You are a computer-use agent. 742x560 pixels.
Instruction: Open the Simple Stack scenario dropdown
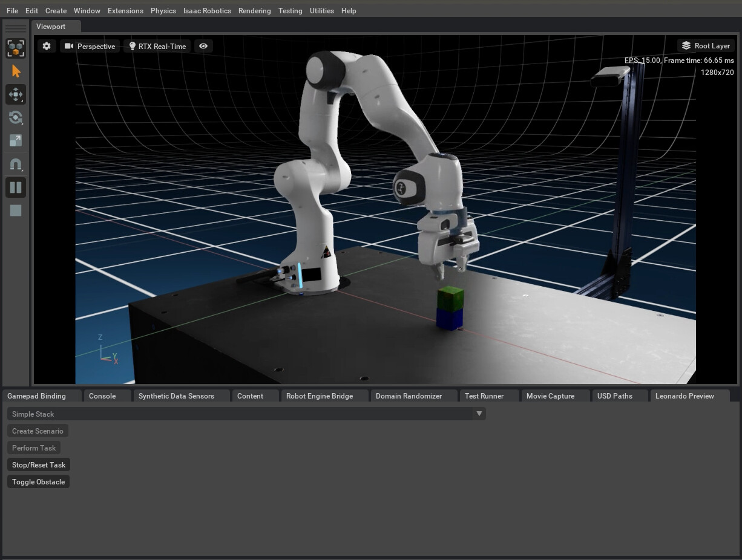[246, 414]
